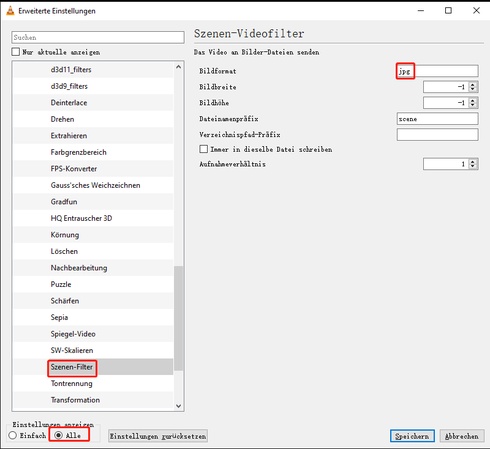Select the Alle radio button

(x=58, y=435)
